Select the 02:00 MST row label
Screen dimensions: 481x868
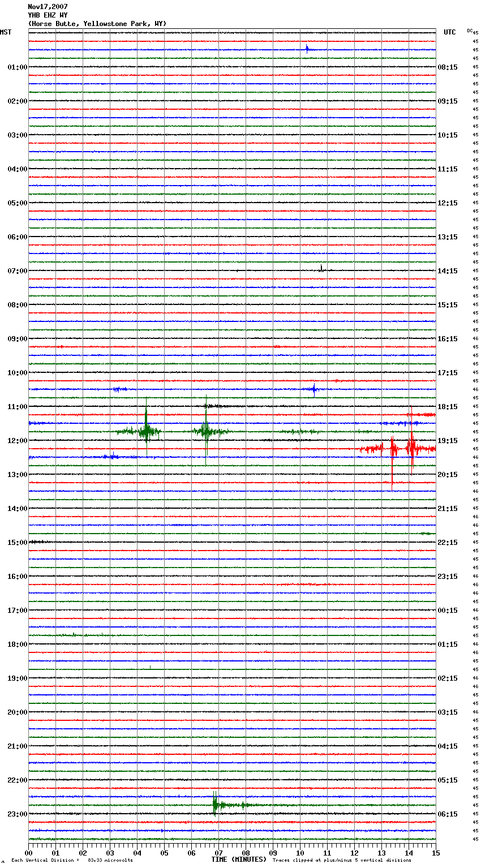(17, 101)
